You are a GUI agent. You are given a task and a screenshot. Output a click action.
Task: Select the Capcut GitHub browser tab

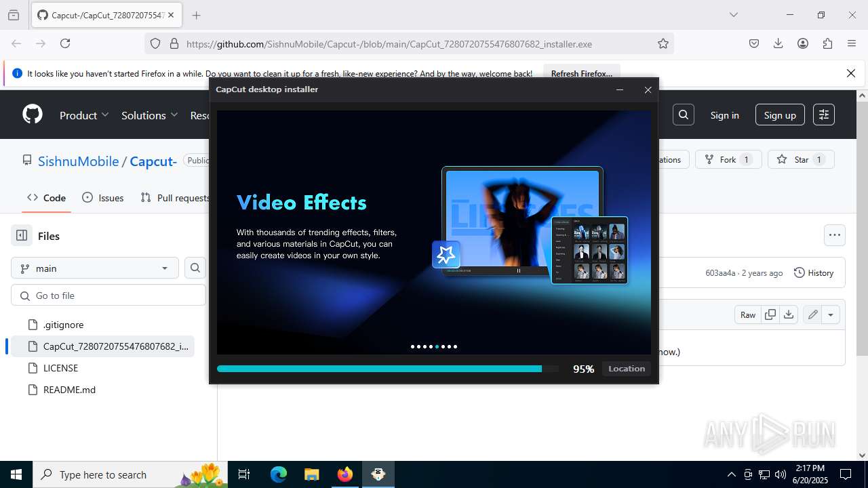point(106,15)
